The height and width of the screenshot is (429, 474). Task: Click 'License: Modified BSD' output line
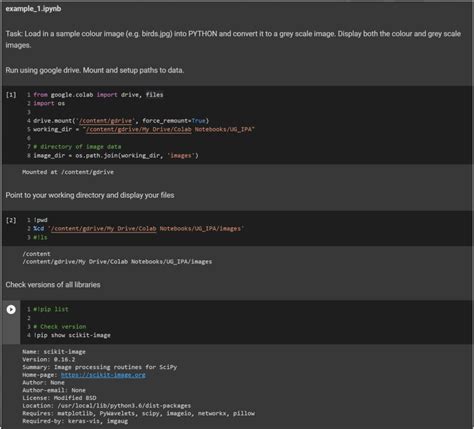coord(59,398)
